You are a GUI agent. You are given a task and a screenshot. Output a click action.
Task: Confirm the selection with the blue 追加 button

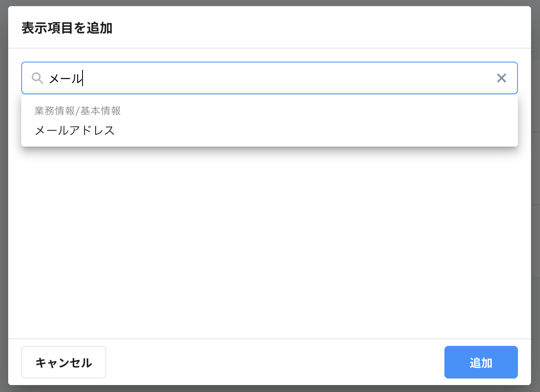(x=481, y=362)
